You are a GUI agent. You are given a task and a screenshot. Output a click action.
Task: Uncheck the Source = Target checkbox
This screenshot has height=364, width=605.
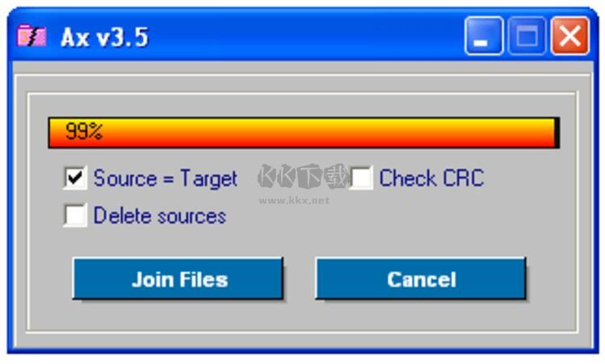75,178
